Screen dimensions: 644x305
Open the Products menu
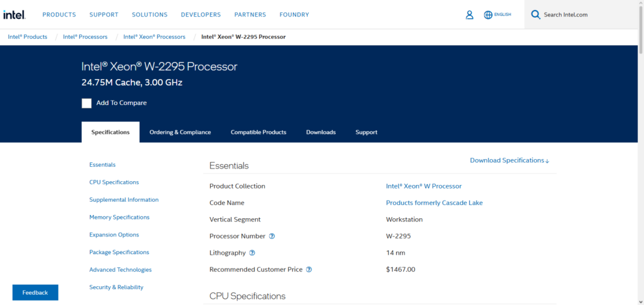59,14
